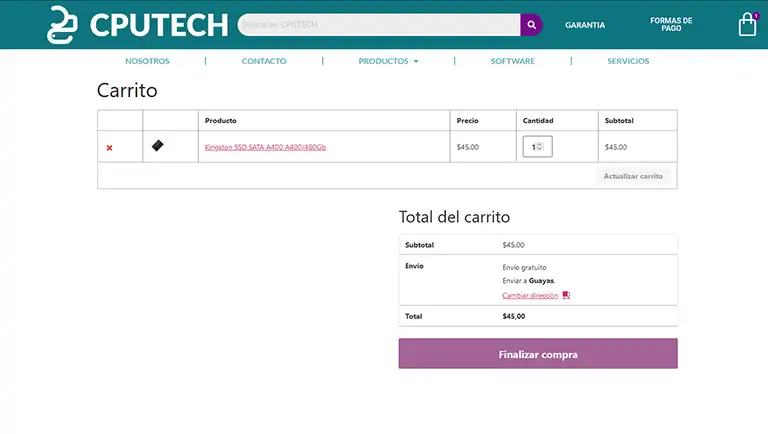Remove the Kingston SSD with red X
Image resolution: width=768 pixels, height=434 pixels.
click(x=109, y=147)
